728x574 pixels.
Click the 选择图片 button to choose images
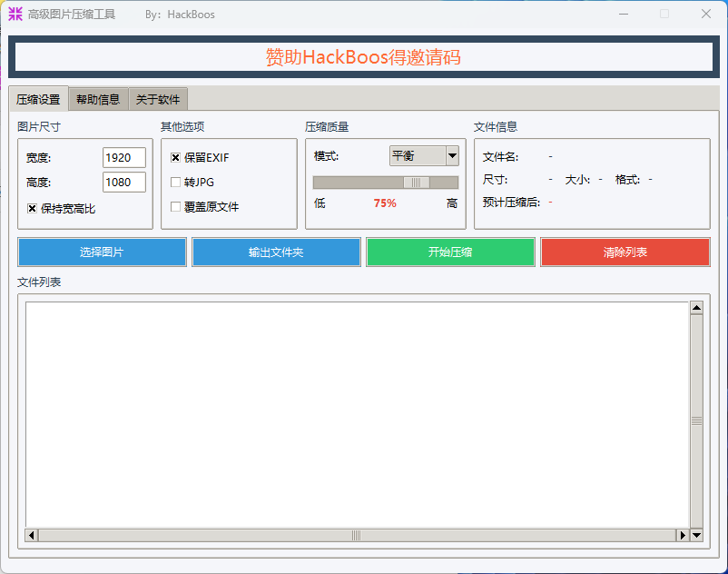click(x=101, y=252)
